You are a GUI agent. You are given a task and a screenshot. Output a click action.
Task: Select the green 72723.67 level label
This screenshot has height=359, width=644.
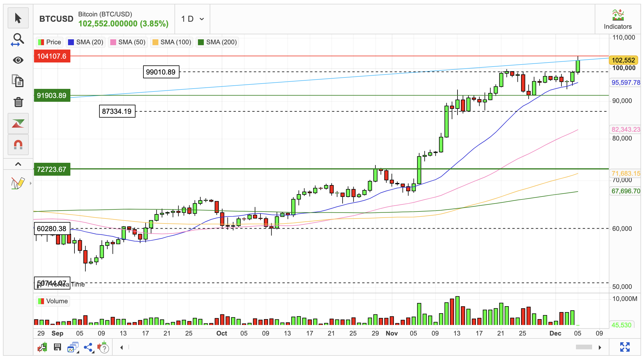52,169
